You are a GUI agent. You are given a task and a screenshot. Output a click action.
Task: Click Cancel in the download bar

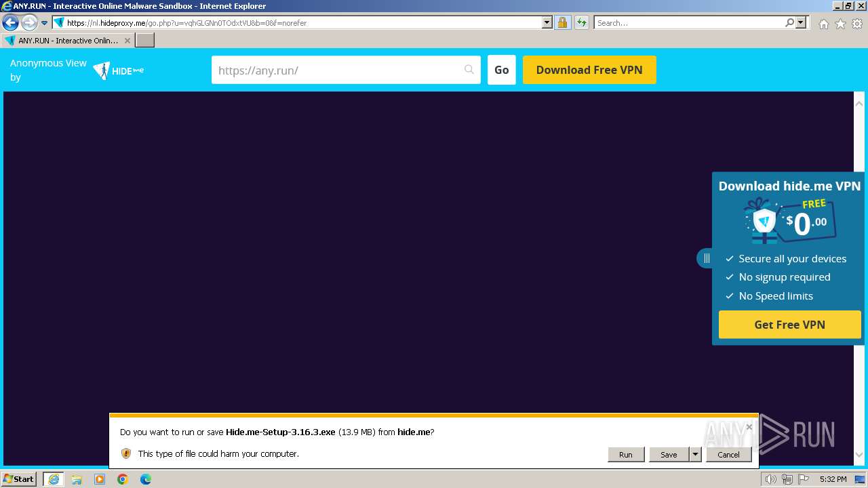(x=728, y=455)
